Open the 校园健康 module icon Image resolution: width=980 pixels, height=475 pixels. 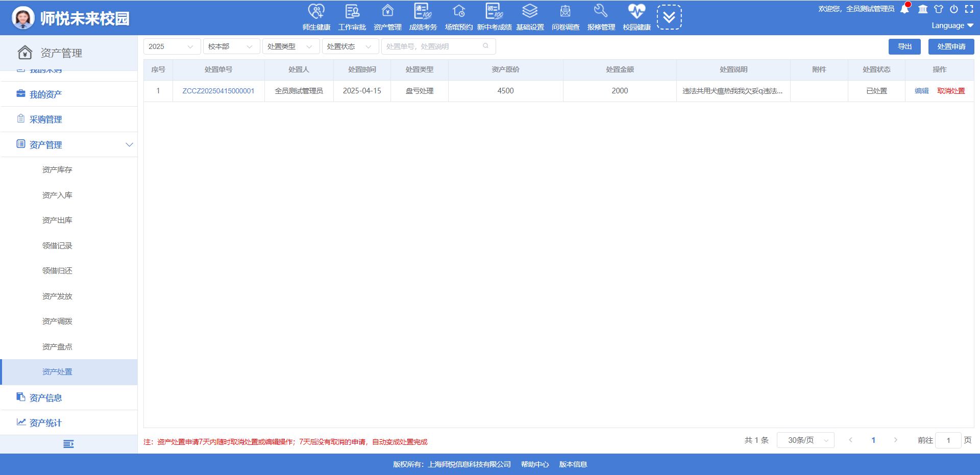pyautogui.click(x=636, y=12)
